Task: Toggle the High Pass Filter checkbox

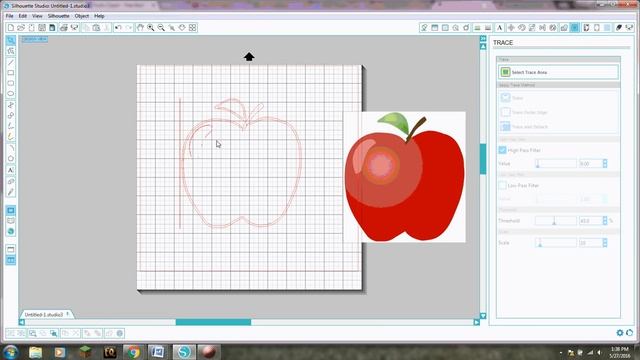Action: [502, 150]
